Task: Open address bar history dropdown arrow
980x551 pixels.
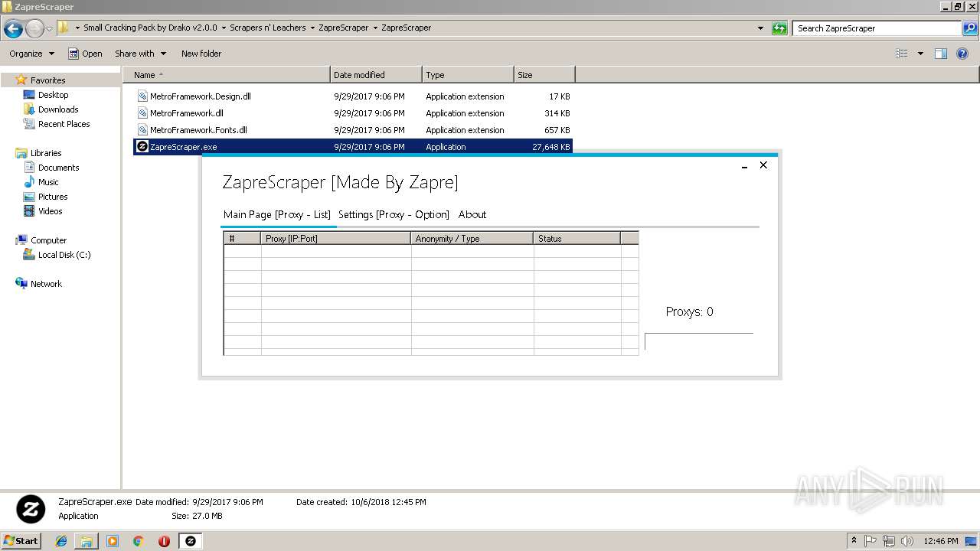Action: coord(760,28)
